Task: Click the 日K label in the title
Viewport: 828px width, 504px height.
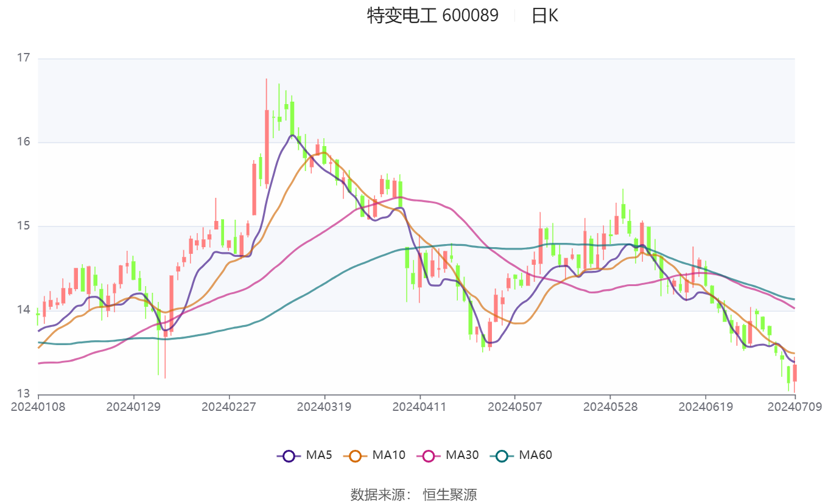Action: 544,15
